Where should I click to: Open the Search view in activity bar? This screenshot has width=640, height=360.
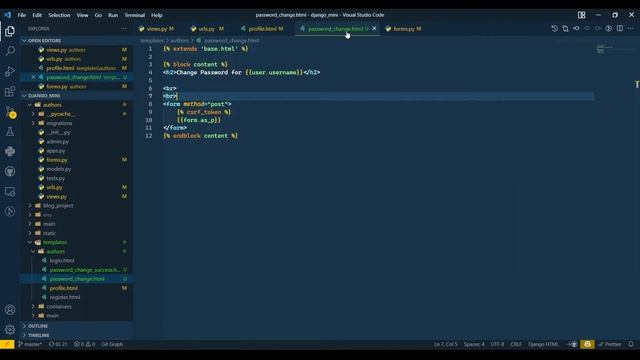[10, 51]
